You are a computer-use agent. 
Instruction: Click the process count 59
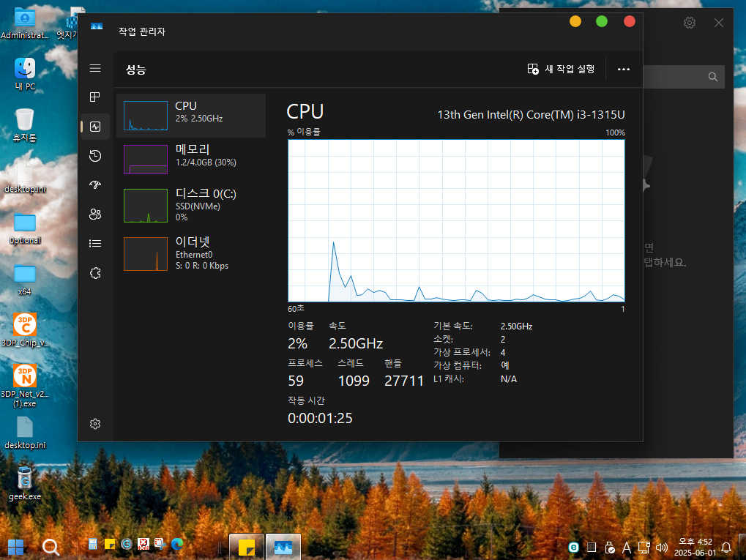[296, 381]
